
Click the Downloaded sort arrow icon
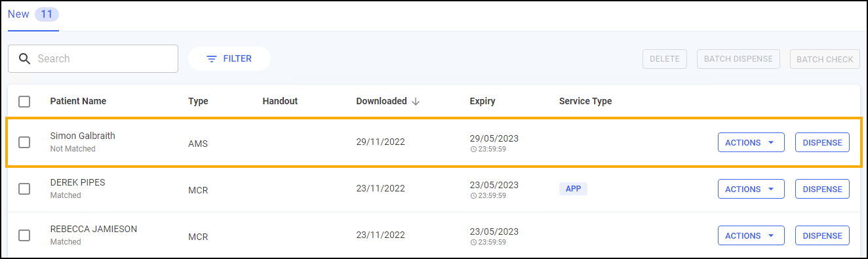[x=416, y=101]
